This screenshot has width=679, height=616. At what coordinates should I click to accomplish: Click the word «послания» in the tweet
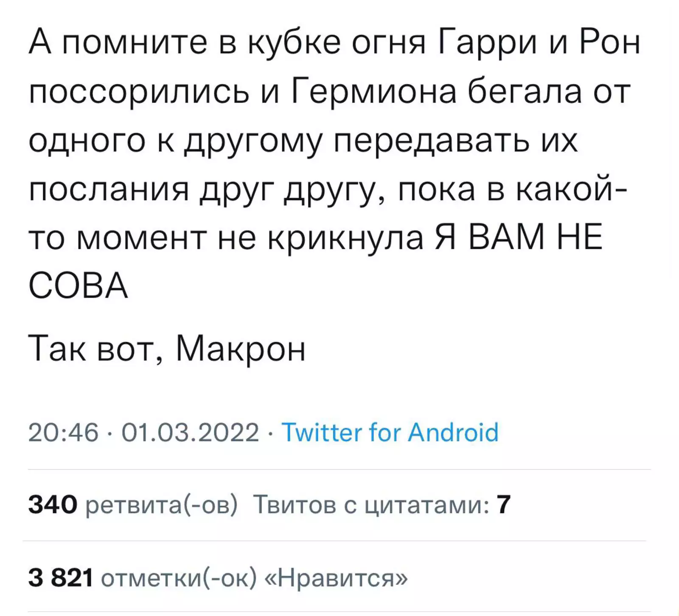[109, 189]
